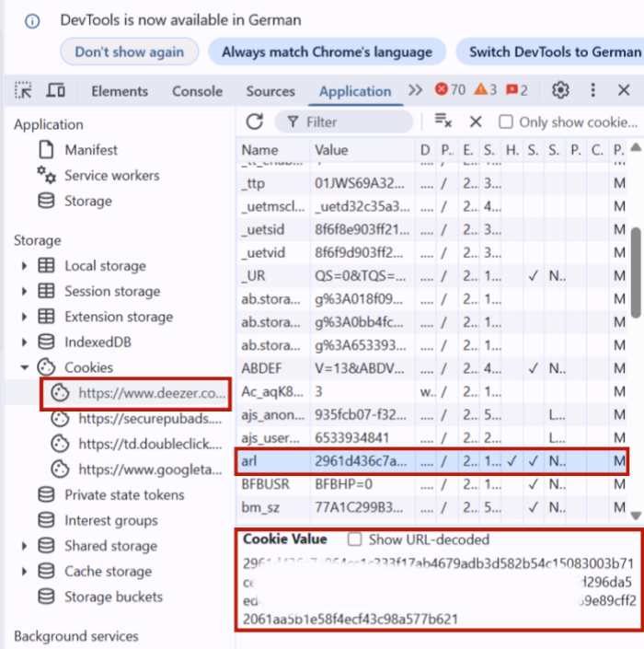
Task: Select the bm_sz cookie row
Action: (431, 507)
